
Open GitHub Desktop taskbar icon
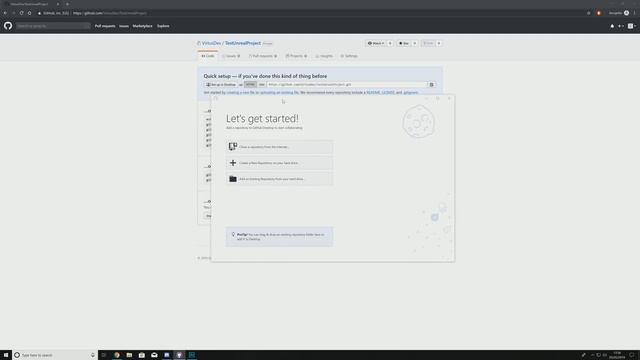click(179, 355)
